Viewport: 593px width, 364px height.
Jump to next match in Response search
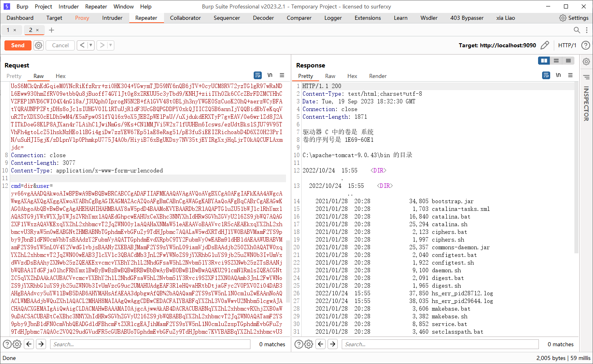[x=333, y=344]
